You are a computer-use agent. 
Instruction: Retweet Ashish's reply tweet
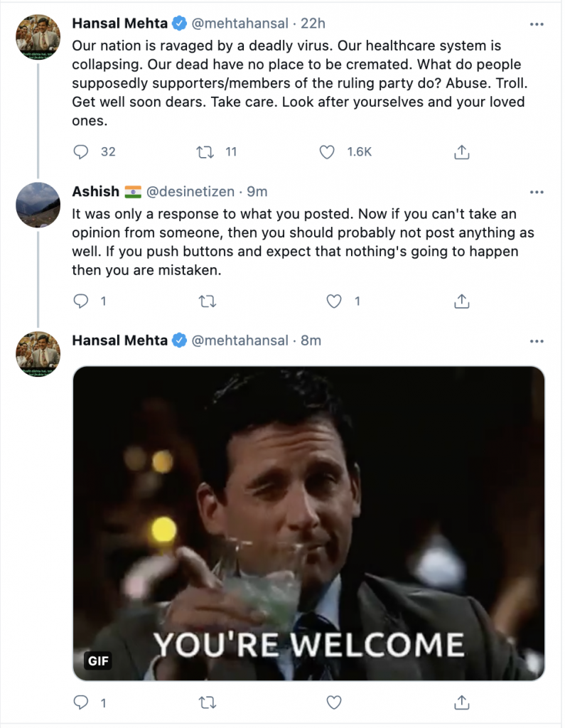207,301
